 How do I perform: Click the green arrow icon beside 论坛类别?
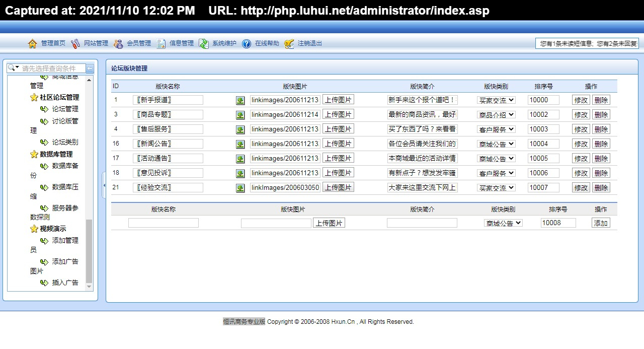(x=44, y=143)
